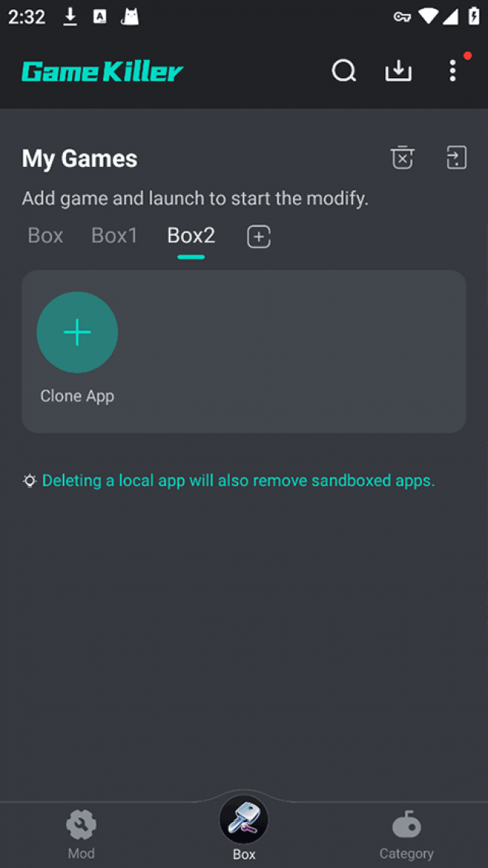
Task: Switch to the Box tab
Action: tap(45, 236)
